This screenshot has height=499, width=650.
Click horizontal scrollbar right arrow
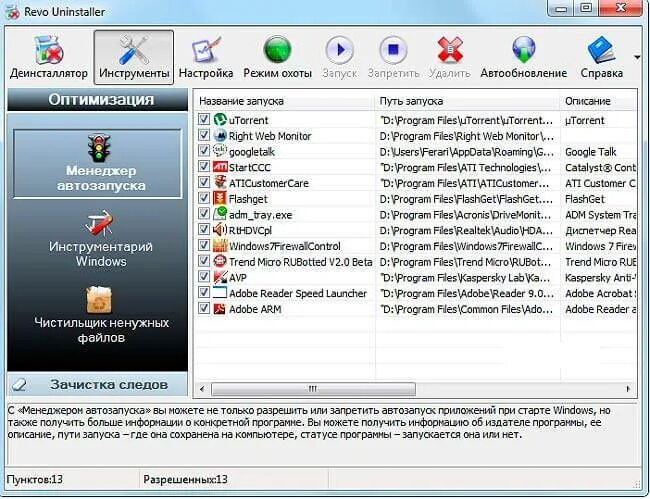(x=628, y=389)
